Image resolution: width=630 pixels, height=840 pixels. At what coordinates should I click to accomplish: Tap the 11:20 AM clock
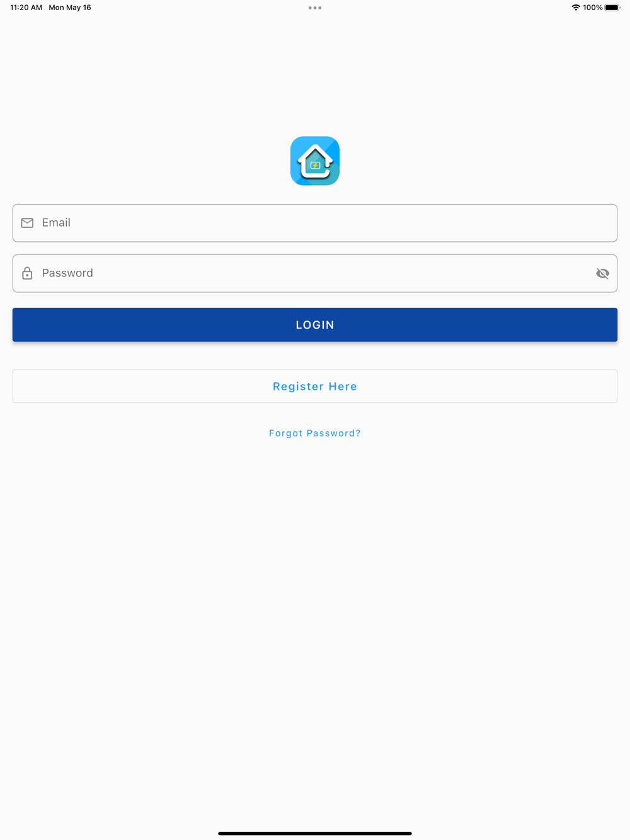(26, 8)
